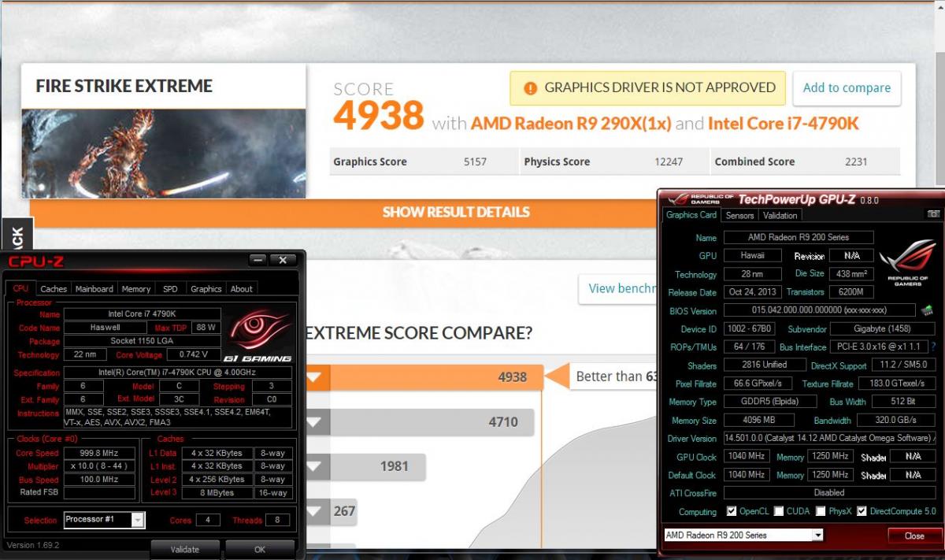The width and height of the screenshot is (945, 560).
Task: Click the Physics Score value 12247
Action: pos(669,161)
